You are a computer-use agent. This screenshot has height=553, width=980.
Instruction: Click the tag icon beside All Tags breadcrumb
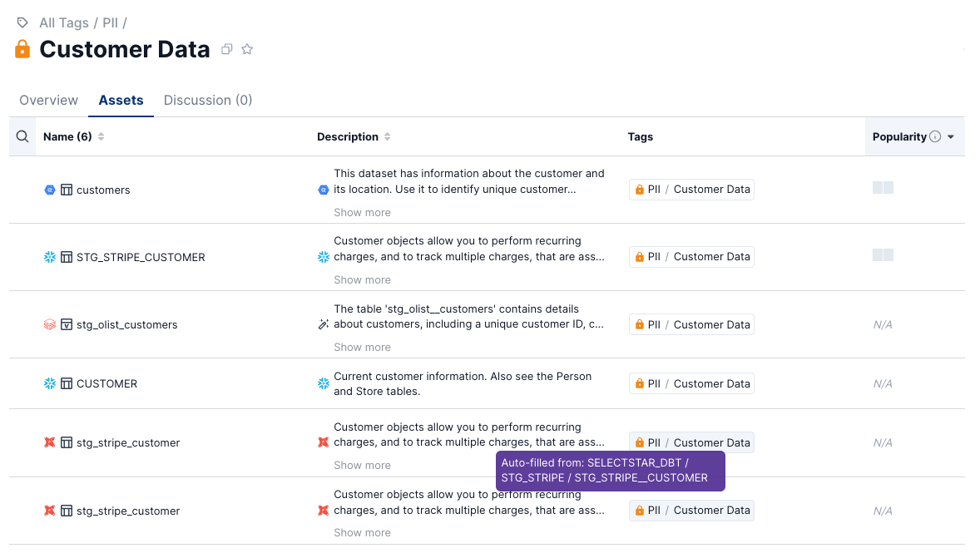coord(22,23)
